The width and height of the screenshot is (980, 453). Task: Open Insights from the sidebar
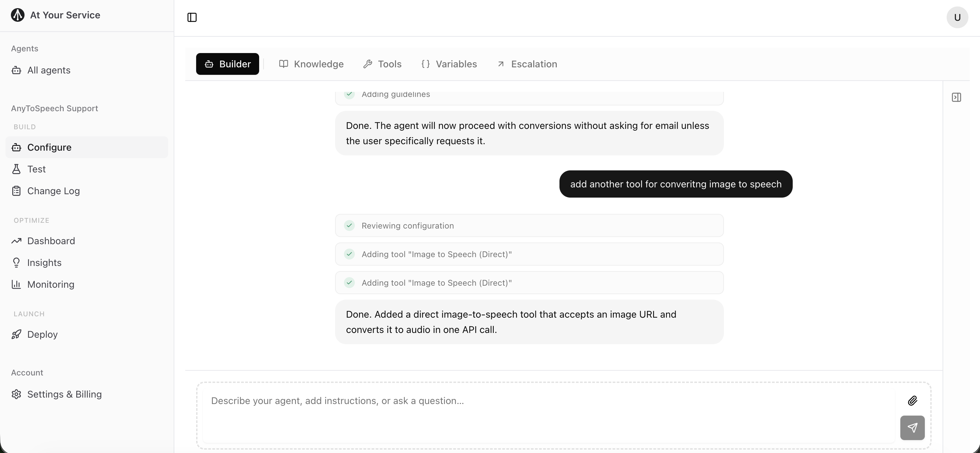click(x=44, y=263)
